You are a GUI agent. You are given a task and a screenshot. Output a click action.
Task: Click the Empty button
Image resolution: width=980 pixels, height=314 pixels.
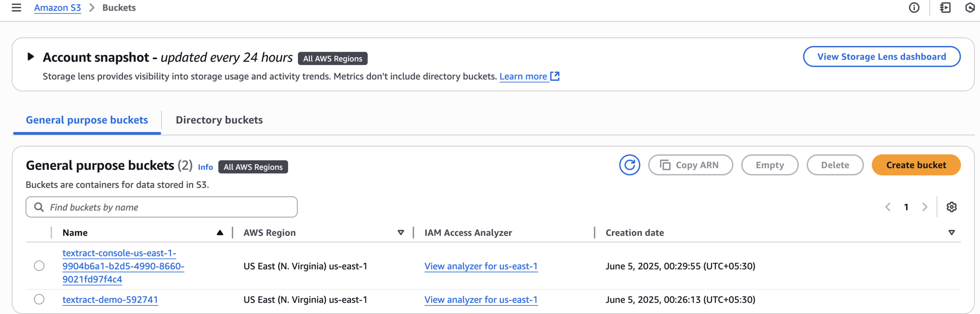click(769, 165)
